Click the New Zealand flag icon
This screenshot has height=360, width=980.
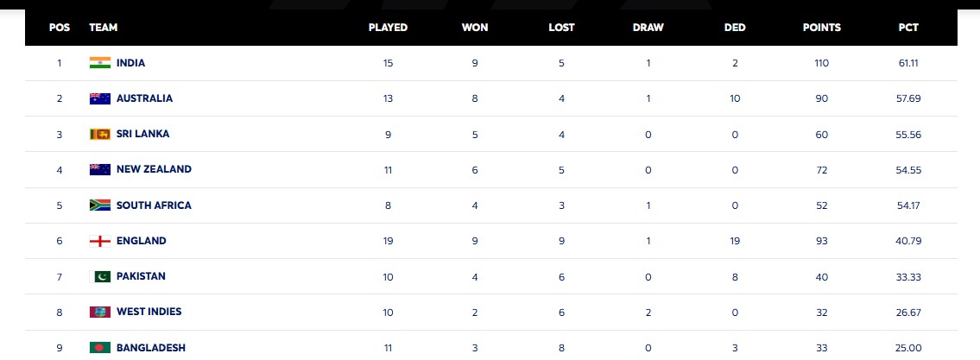100,170
